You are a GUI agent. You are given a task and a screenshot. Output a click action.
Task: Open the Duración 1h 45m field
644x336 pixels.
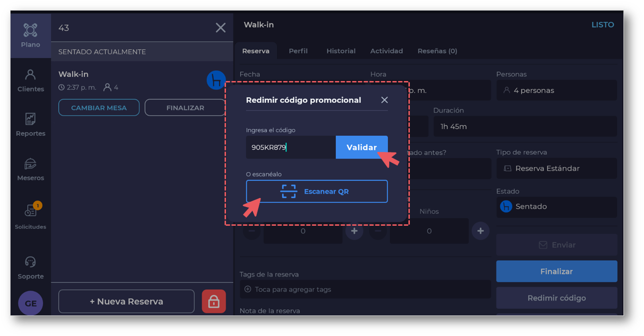525,127
